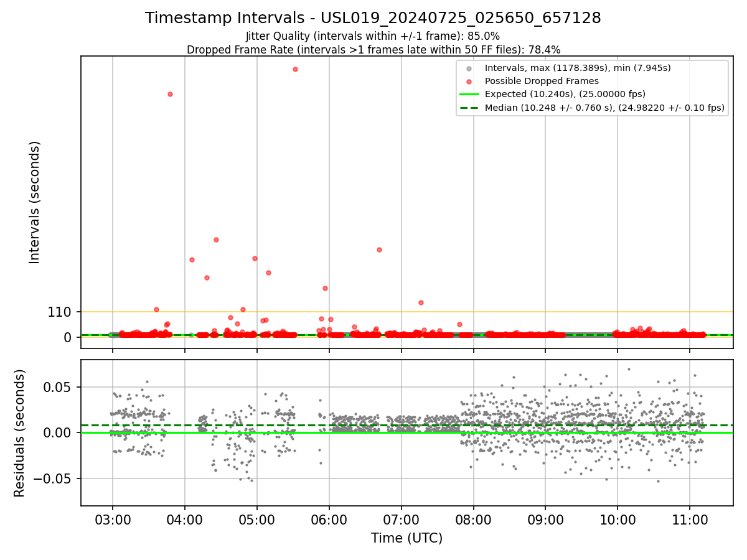Click the 0 tick label on the intervals axis
This screenshot has height=560, width=747.
68,337
